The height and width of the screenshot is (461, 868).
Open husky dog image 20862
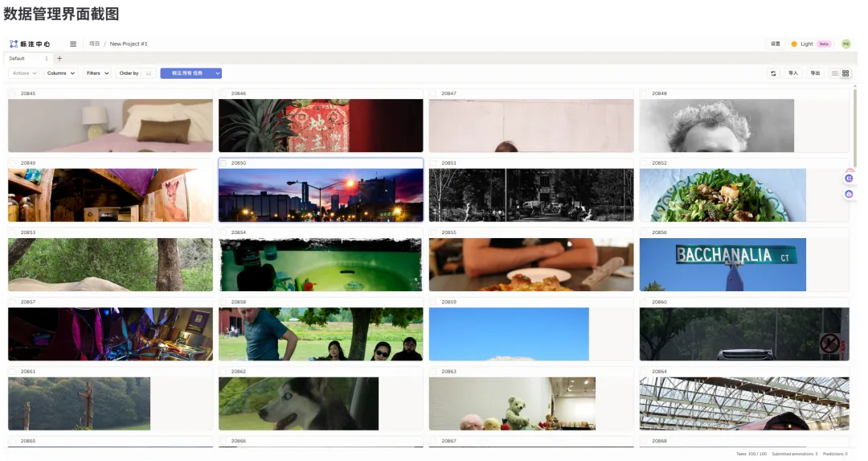[x=298, y=404]
